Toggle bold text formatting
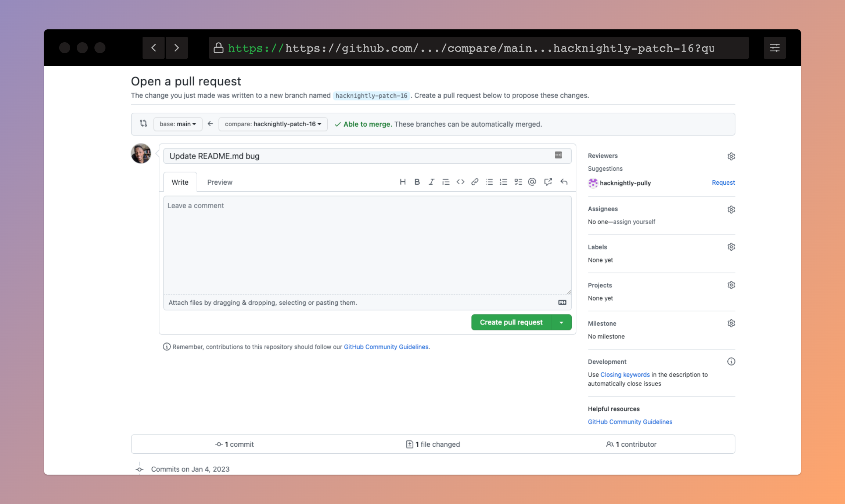The image size is (845, 504). tap(417, 182)
